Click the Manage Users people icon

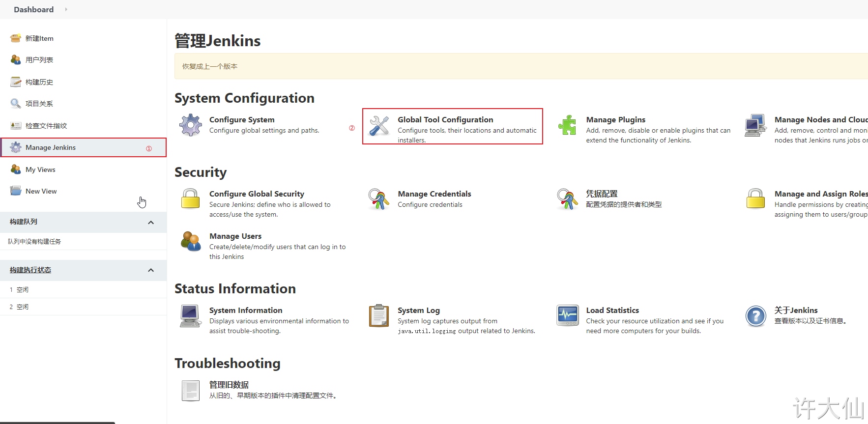pos(191,241)
